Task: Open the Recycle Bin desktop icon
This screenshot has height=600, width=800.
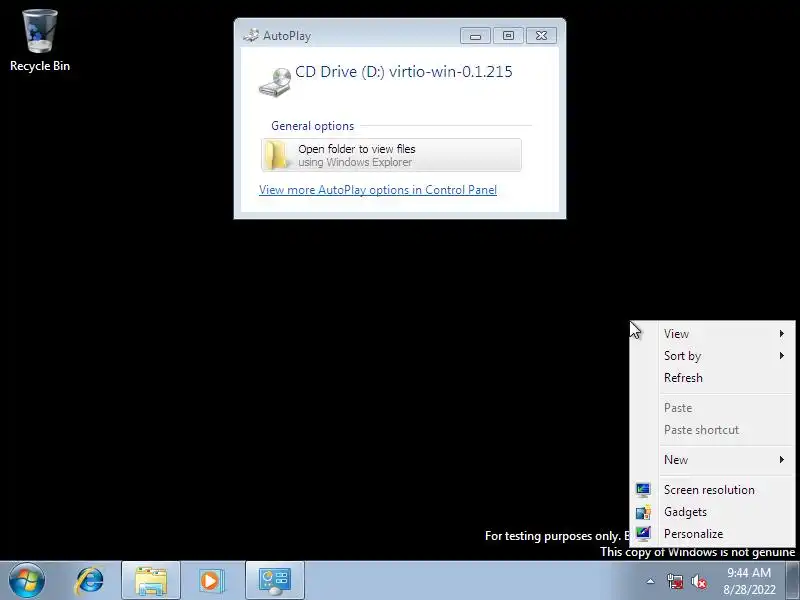Action: (40, 40)
